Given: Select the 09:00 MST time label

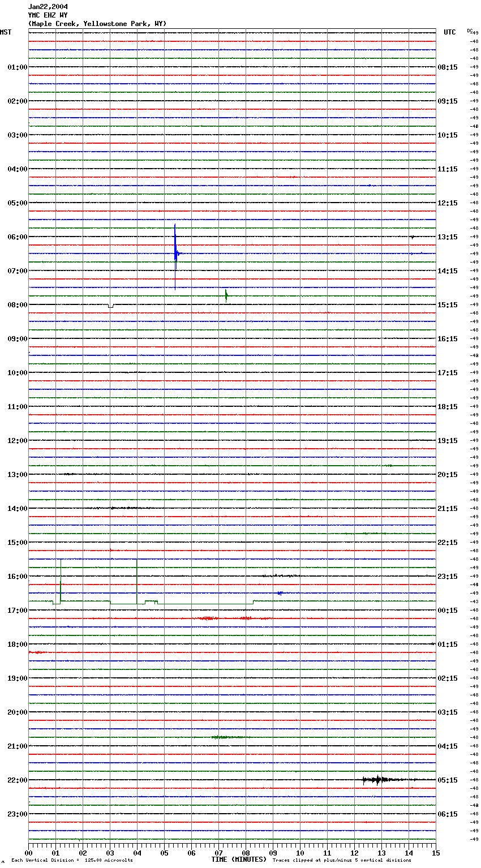Looking at the screenshot, I should coord(18,339).
